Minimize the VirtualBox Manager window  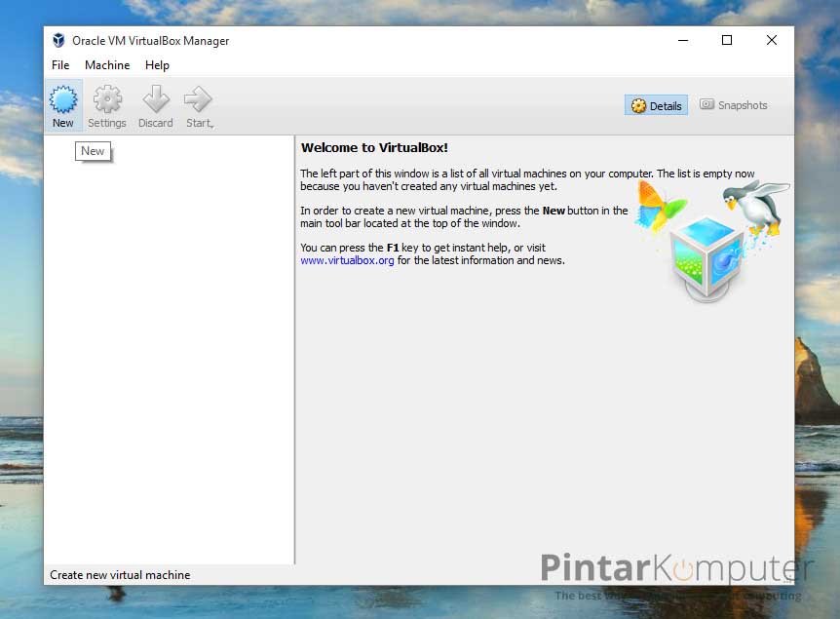pyautogui.click(x=683, y=40)
